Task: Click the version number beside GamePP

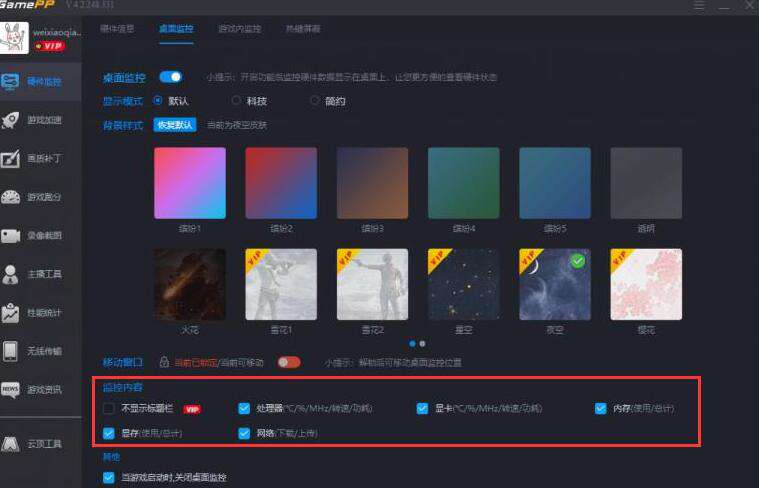Action: tap(90, 5)
